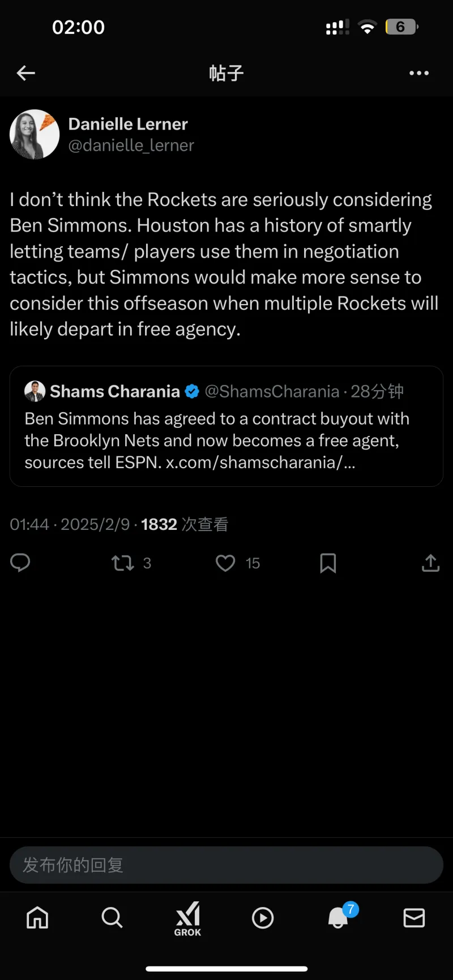Open the quoted Shams Charania post
The height and width of the screenshot is (980, 453).
(x=226, y=440)
